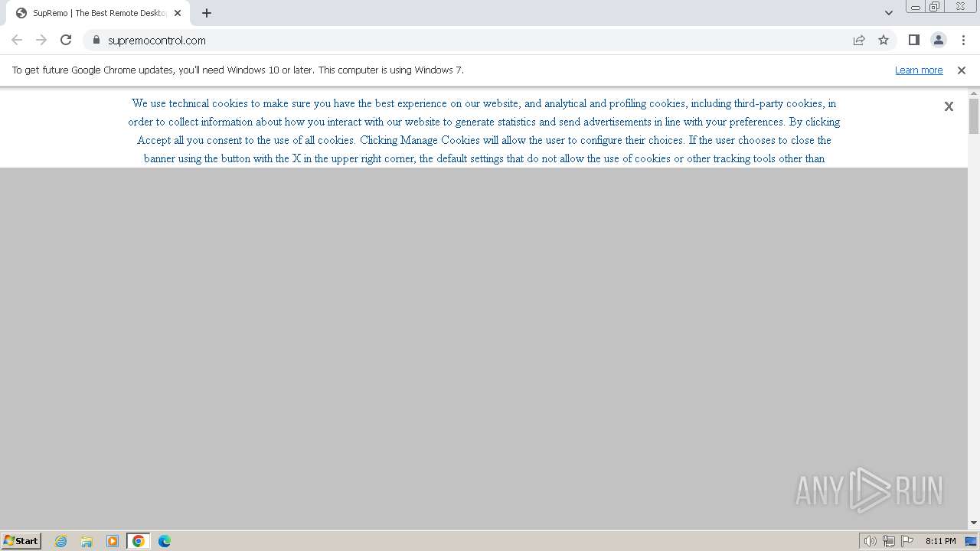Open a new tab with plus button
980x551 pixels.
[206, 13]
